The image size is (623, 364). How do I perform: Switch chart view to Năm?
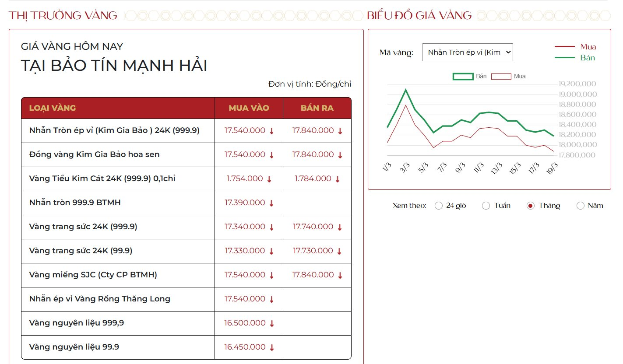(x=581, y=205)
